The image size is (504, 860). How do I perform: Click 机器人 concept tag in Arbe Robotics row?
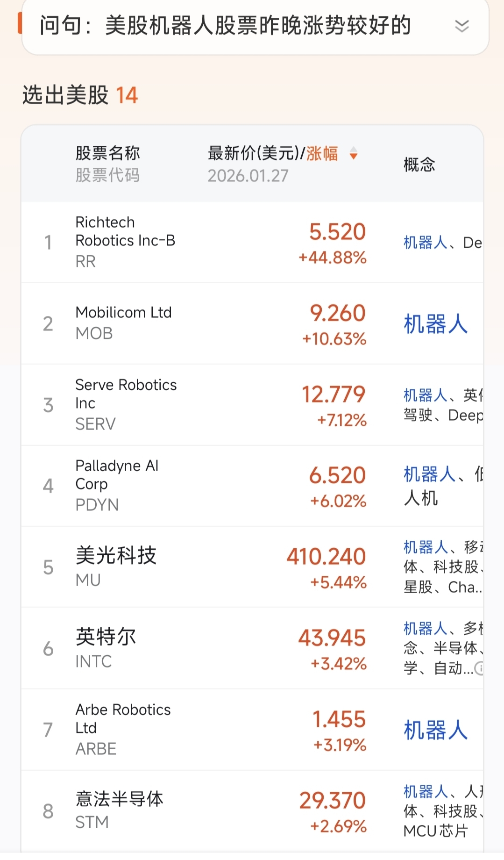pos(435,730)
